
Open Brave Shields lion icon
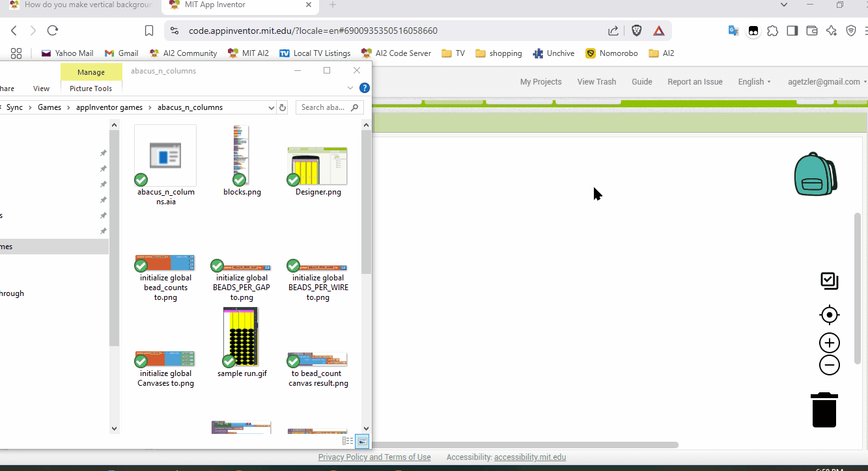[637, 31]
